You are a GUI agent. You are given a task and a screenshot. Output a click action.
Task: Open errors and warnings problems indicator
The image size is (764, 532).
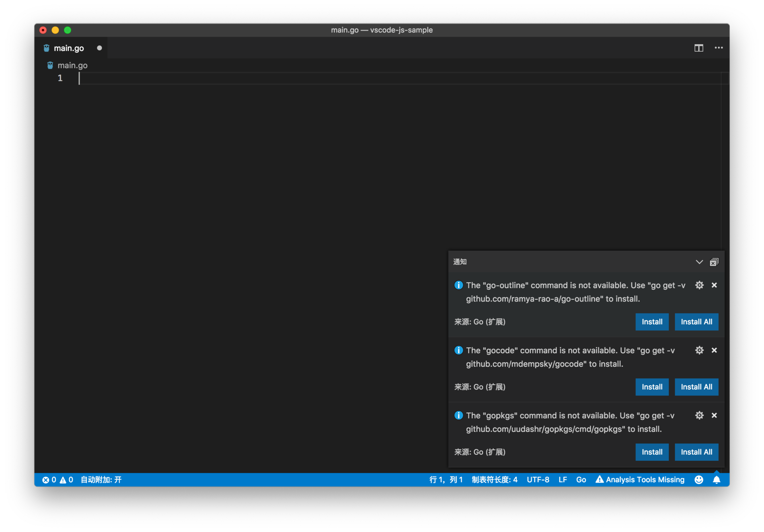pos(58,480)
